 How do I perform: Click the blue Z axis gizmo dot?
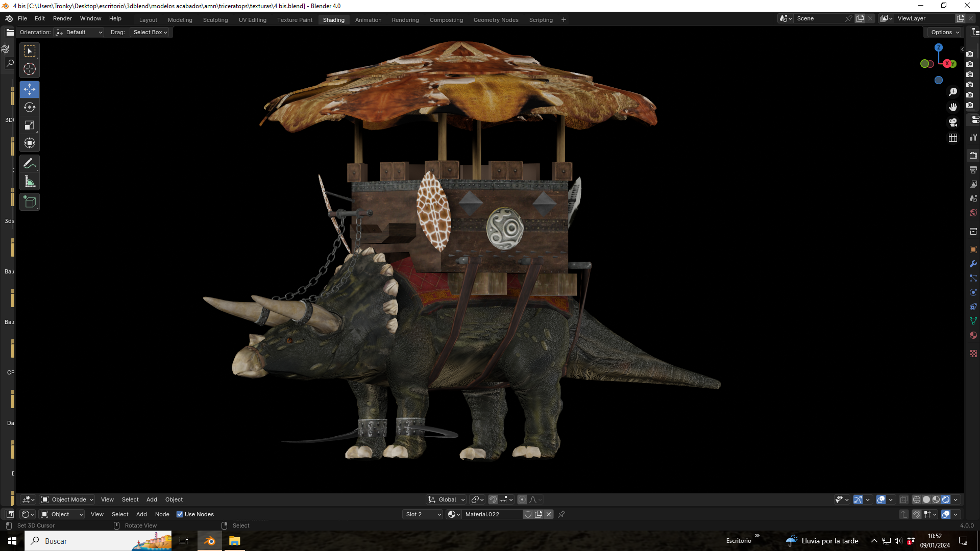pyautogui.click(x=938, y=47)
